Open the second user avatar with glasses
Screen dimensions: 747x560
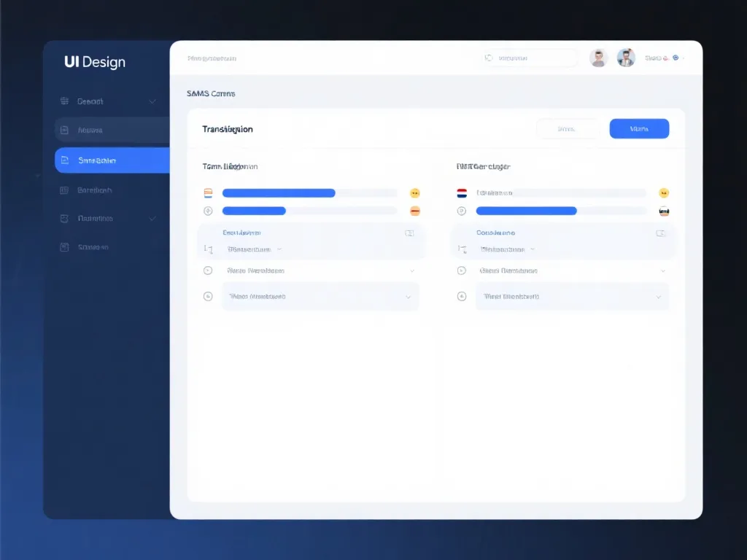click(626, 58)
